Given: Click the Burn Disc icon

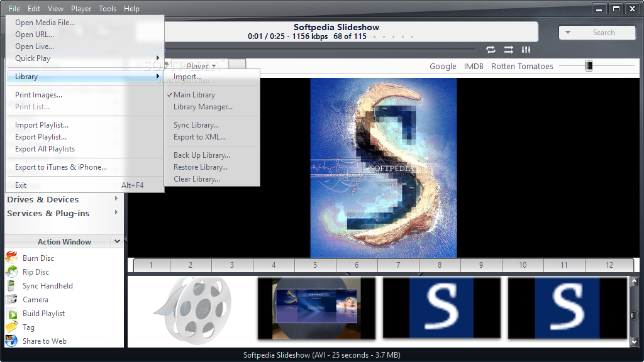Looking at the screenshot, I should coord(11,258).
